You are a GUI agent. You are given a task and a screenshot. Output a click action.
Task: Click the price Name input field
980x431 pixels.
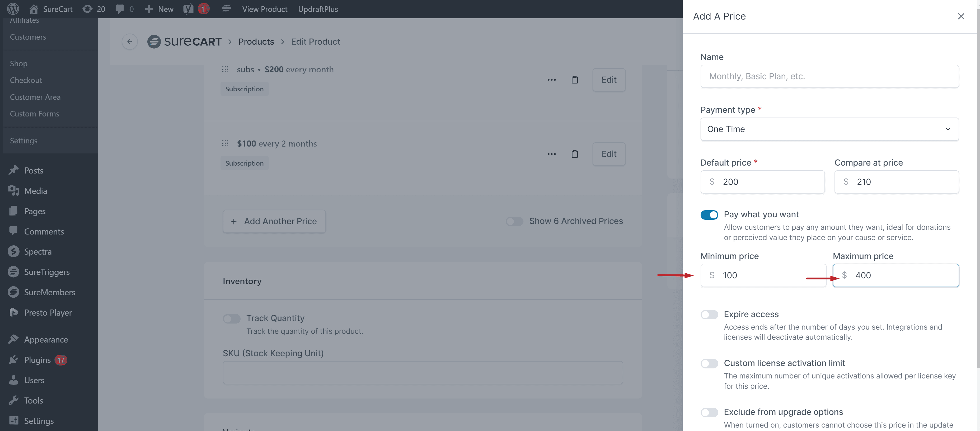coord(829,77)
